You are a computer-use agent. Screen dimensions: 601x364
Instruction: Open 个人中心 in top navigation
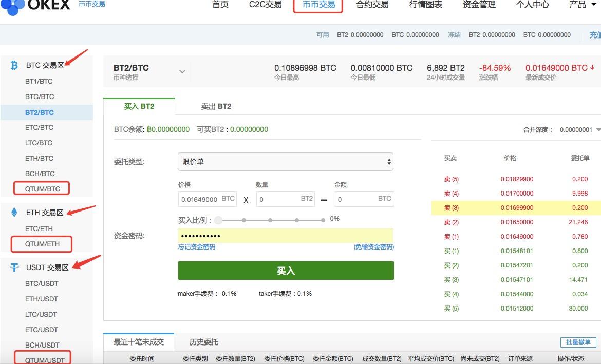click(x=533, y=5)
